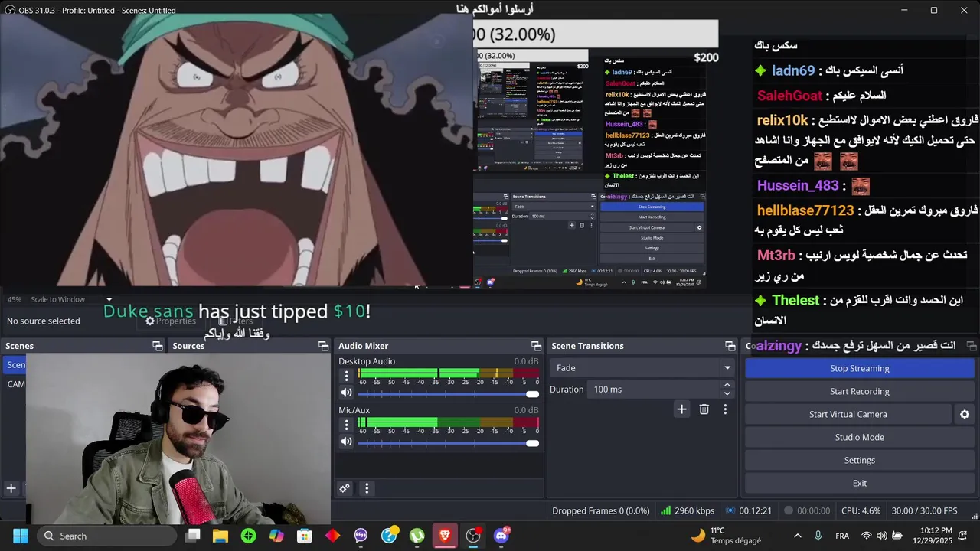This screenshot has width=980, height=551.
Task: Open Copilot from the taskbar
Action: 276,536
